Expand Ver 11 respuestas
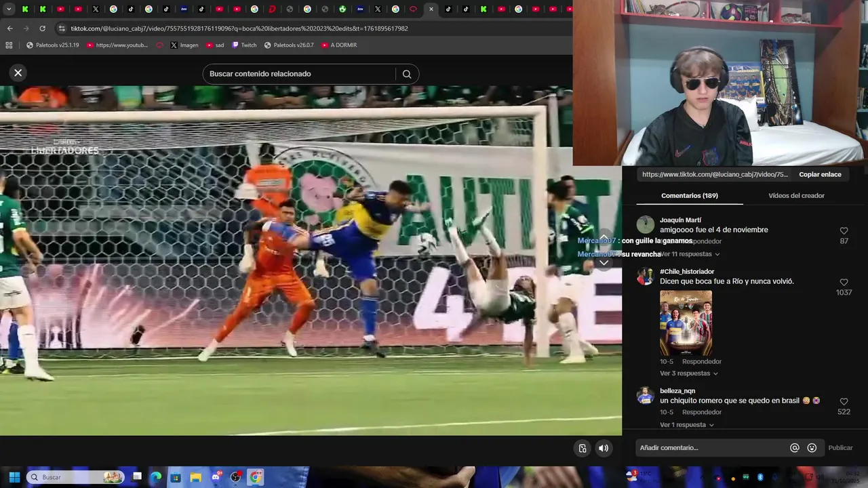The width and height of the screenshot is (868, 488). click(x=689, y=254)
